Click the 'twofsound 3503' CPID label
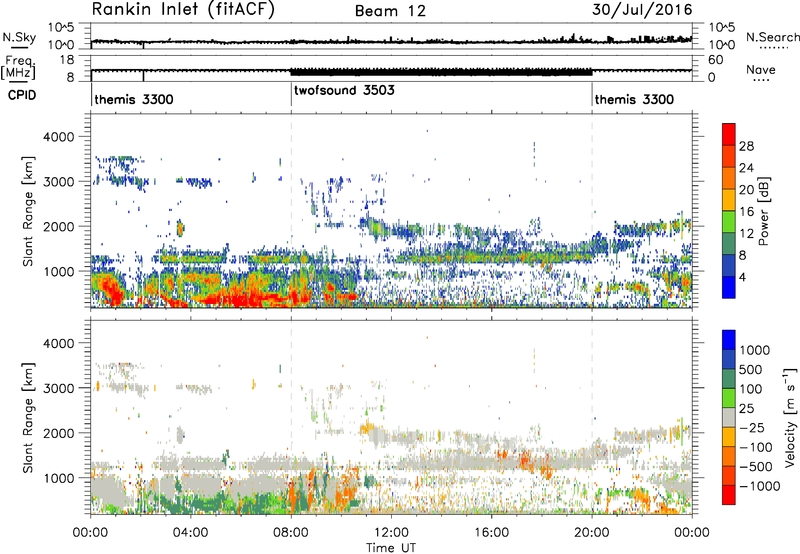Viewport: 800px width, 554px height. pyautogui.click(x=344, y=90)
